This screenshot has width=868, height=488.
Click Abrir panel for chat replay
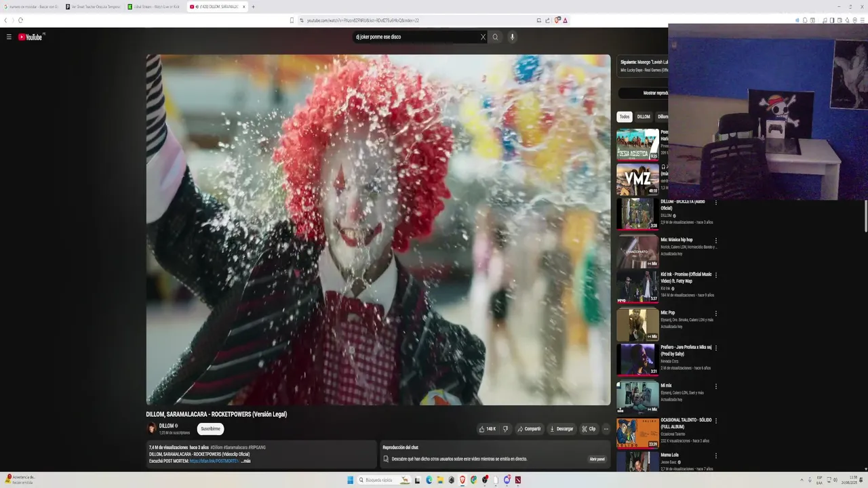point(597,459)
